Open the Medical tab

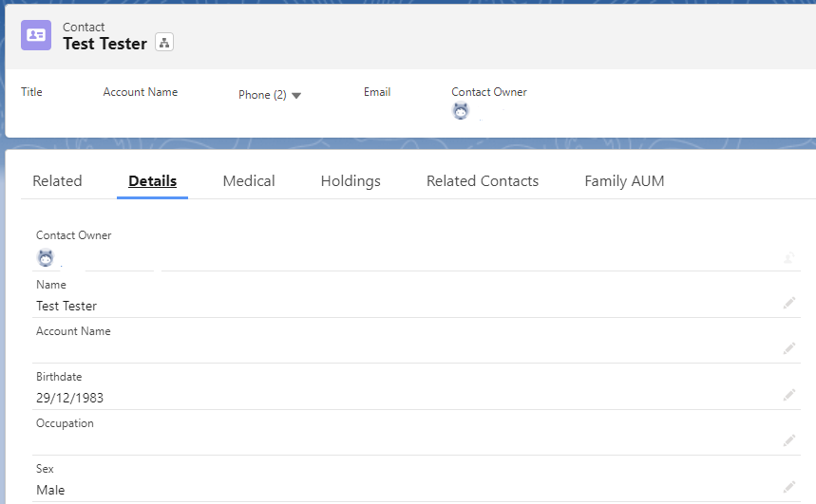click(x=249, y=181)
